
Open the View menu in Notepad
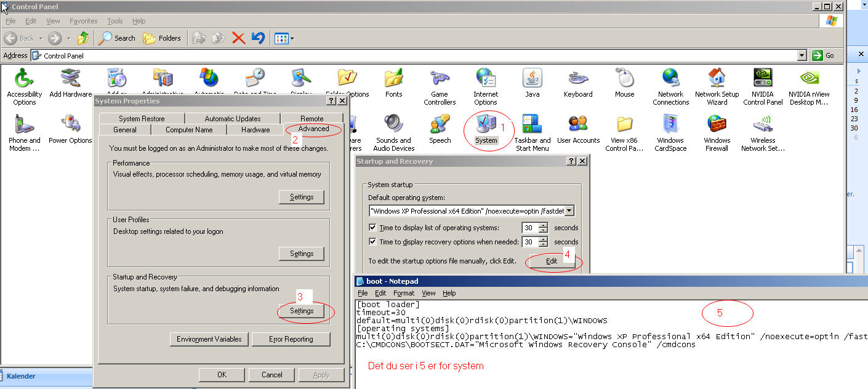[428, 293]
